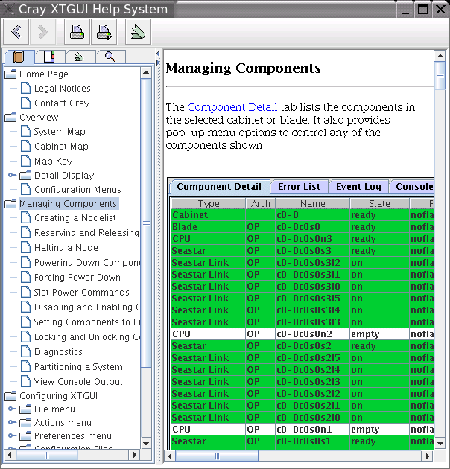Screen dimensions: 450x469
Task: Open the index navigation tab icon
Action: [49, 57]
